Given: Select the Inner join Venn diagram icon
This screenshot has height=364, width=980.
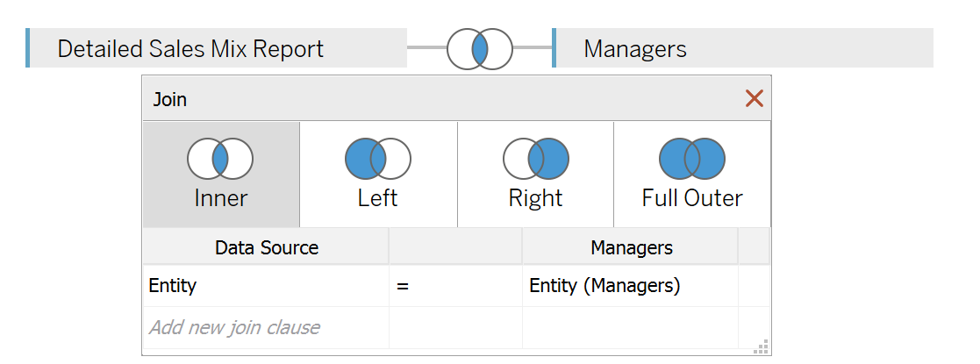Looking at the screenshot, I should (x=220, y=159).
